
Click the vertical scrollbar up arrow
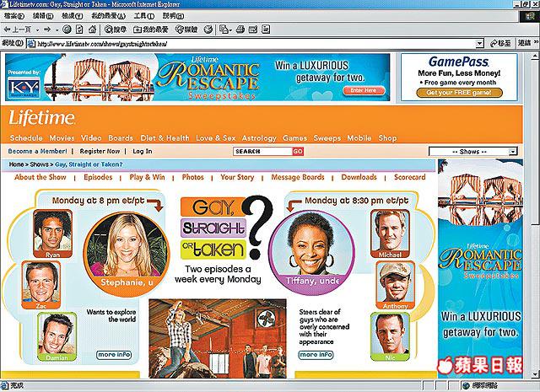point(535,55)
